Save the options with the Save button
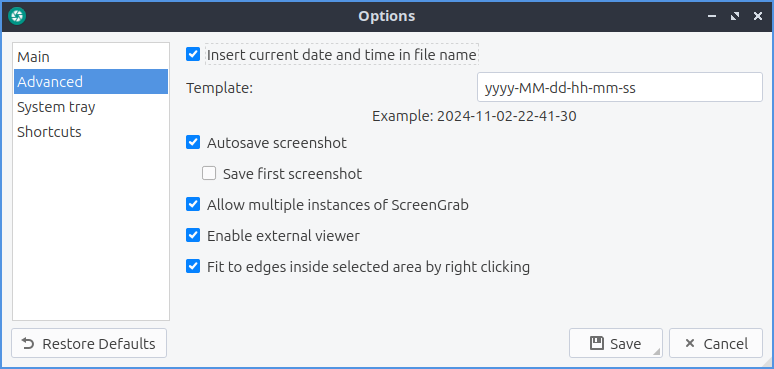 [x=616, y=343]
